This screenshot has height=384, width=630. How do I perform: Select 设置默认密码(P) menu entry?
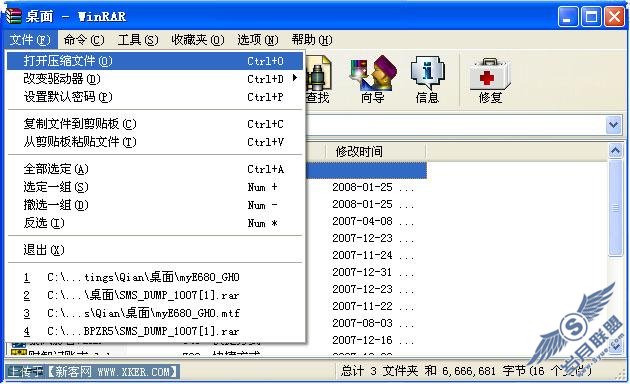point(155,97)
